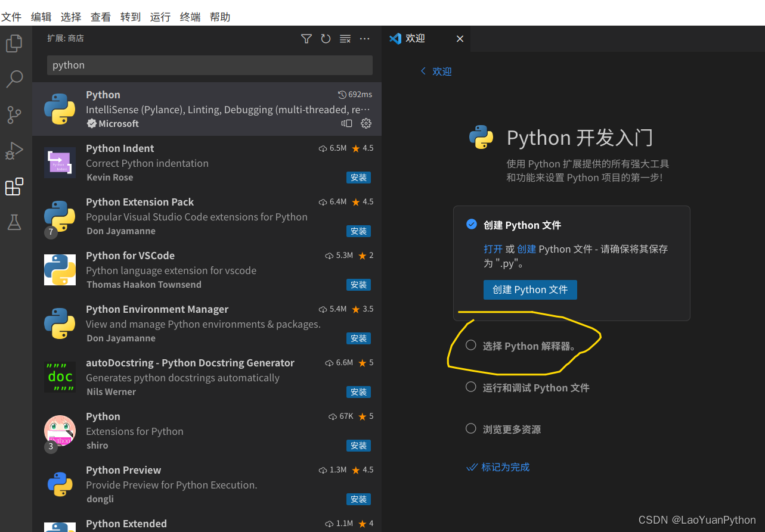Open the Source Control view
This screenshot has width=765, height=532.
tap(14, 114)
